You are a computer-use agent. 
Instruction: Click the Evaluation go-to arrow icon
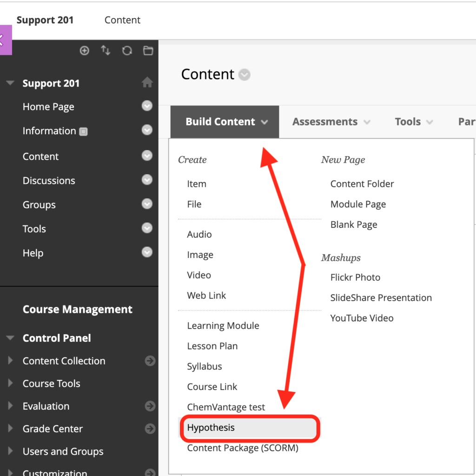[150, 406]
